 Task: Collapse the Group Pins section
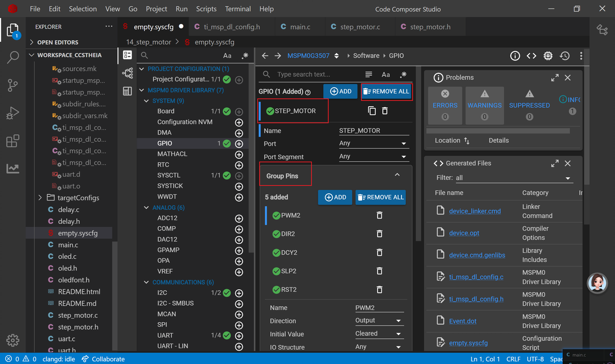coord(397,175)
